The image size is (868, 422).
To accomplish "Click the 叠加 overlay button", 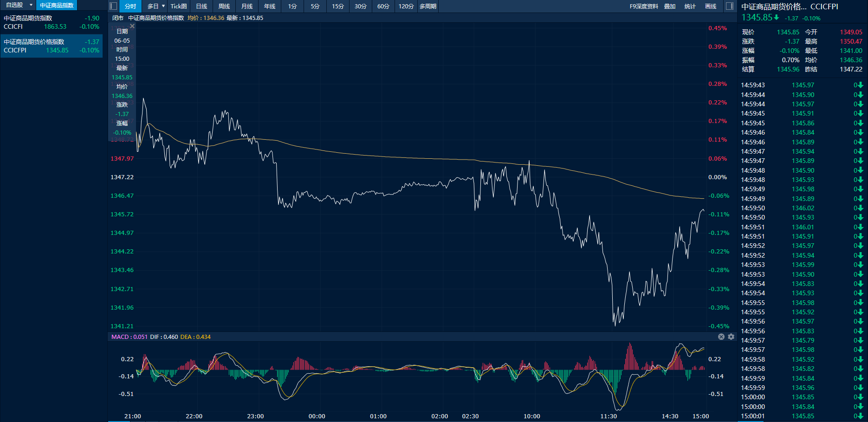I will (x=669, y=6).
